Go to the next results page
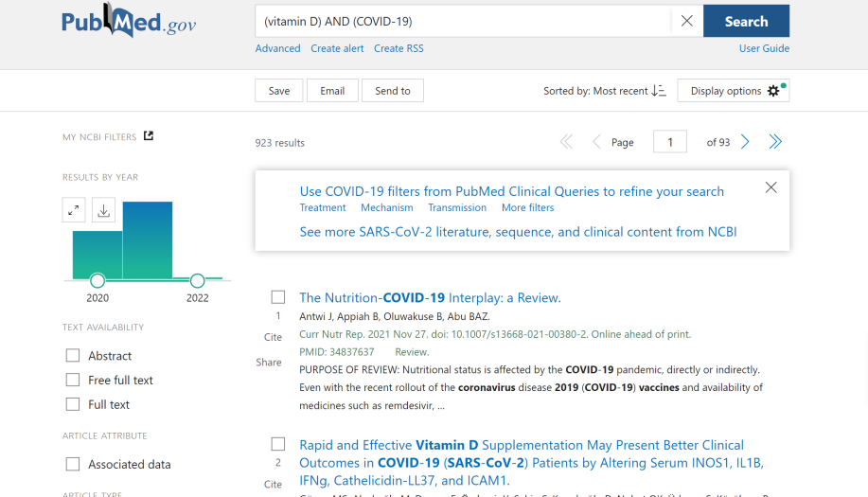The height and width of the screenshot is (497, 868). [x=745, y=142]
